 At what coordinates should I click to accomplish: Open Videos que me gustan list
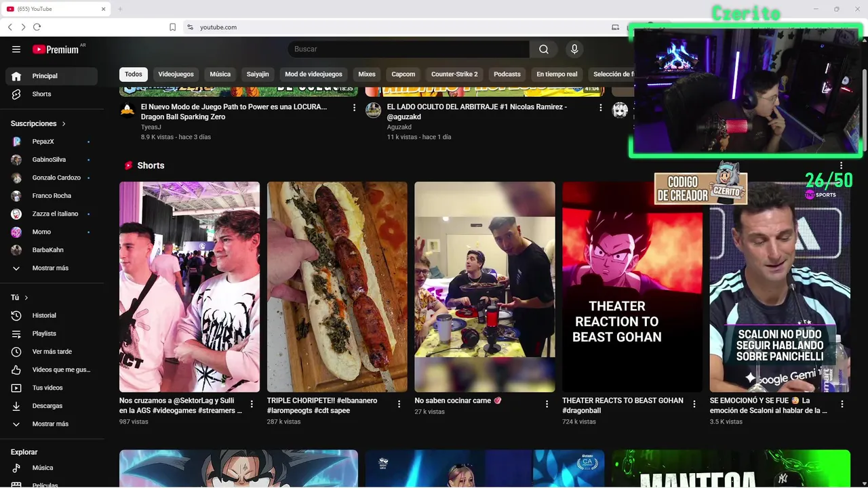[52, 369]
